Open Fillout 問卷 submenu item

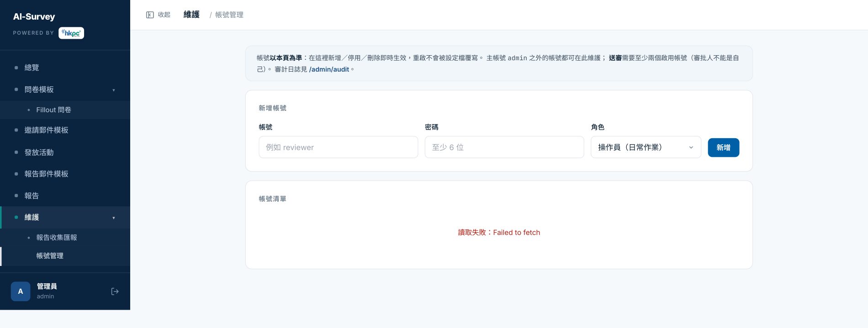click(65, 110)
